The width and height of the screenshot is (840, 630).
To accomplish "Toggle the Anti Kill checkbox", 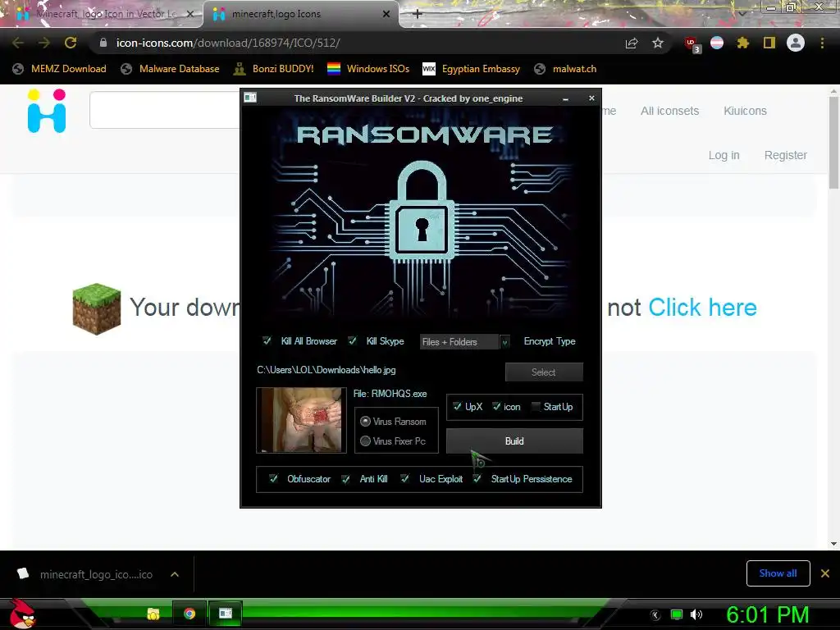I will [x=346, y=478].
